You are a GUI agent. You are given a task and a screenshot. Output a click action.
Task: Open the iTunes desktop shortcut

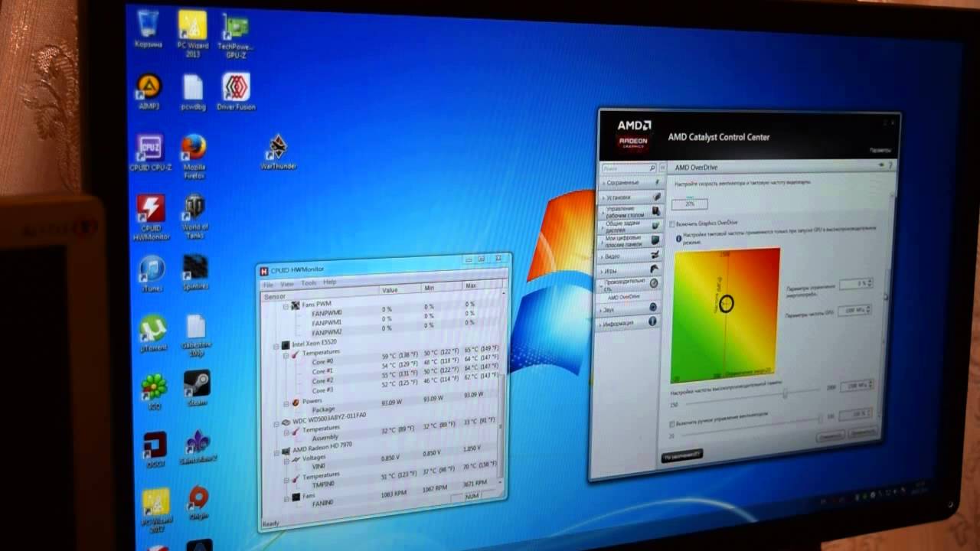pyautogui.click(x=152, y=274)
